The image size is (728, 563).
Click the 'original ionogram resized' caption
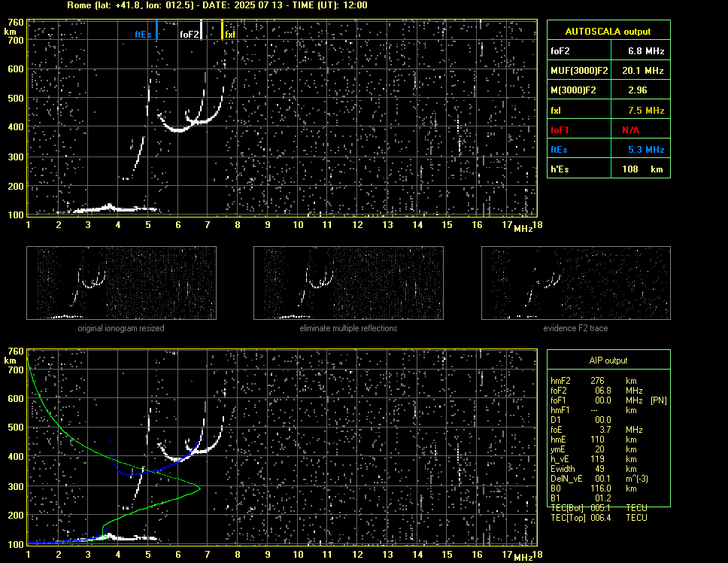121,328
